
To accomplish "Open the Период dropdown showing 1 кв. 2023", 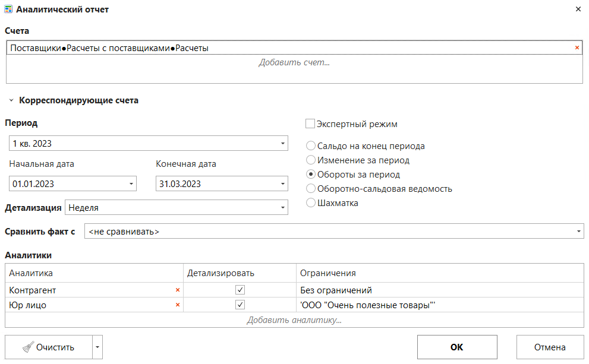I will 282,144.
